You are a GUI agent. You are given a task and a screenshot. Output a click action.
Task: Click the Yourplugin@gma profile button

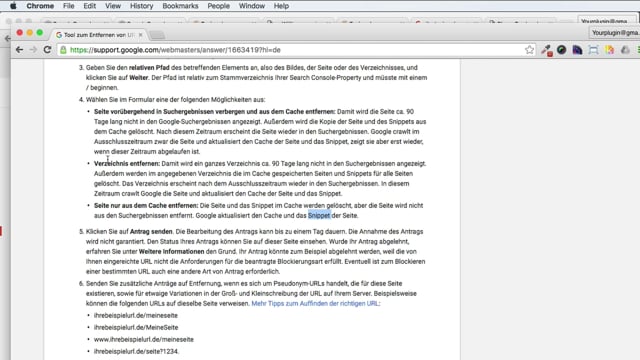[x=614, y=33]
